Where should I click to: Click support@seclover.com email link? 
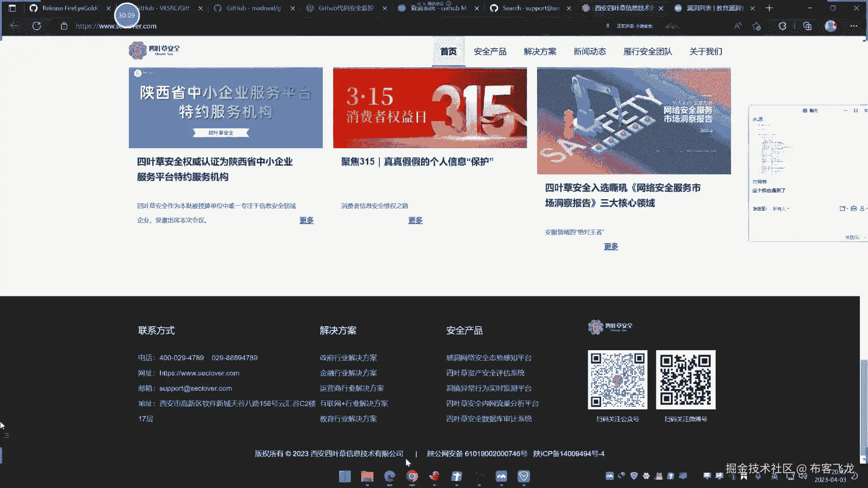coord(195,388)
